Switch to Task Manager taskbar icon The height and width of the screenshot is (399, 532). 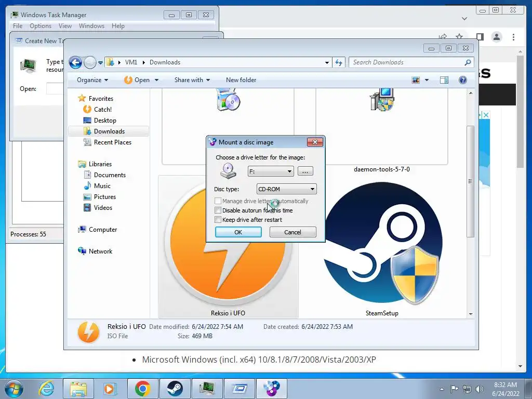[207, 389]
